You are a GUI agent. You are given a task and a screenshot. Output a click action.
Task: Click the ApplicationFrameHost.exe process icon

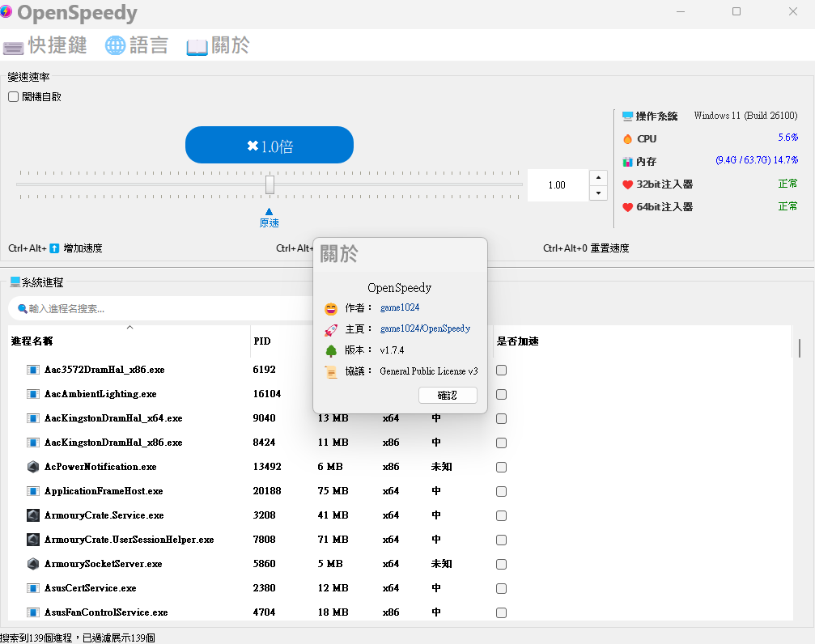[x=32, y=490]
